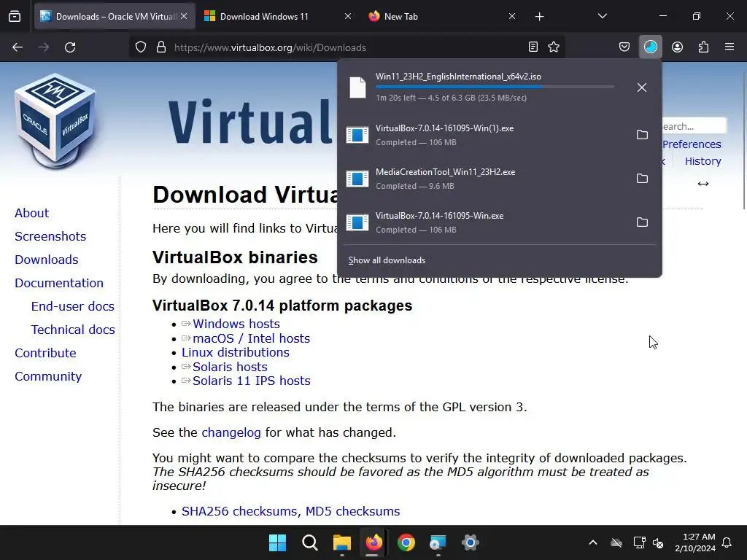
Task: Show VirtualBox-7.0.14-161095-Win(1).exe in folder
Action: [642, 135]
